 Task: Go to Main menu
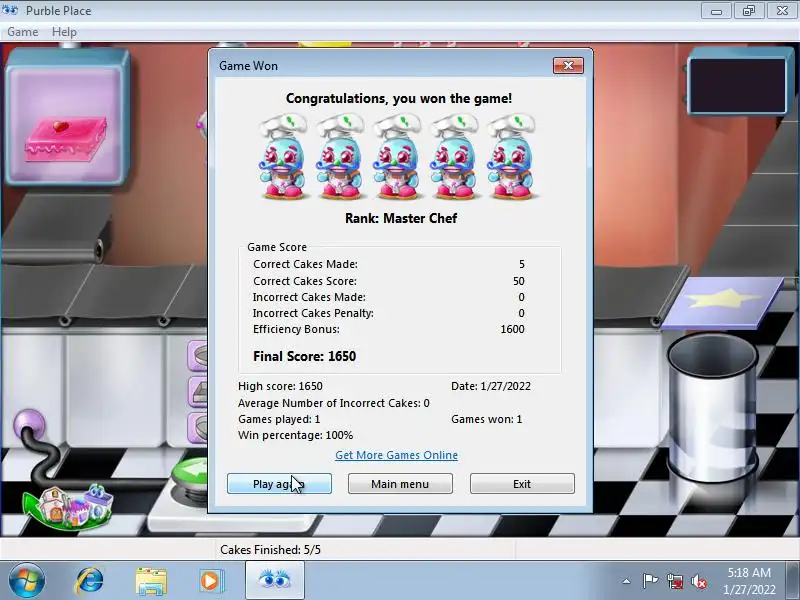(x=400, y=484)
